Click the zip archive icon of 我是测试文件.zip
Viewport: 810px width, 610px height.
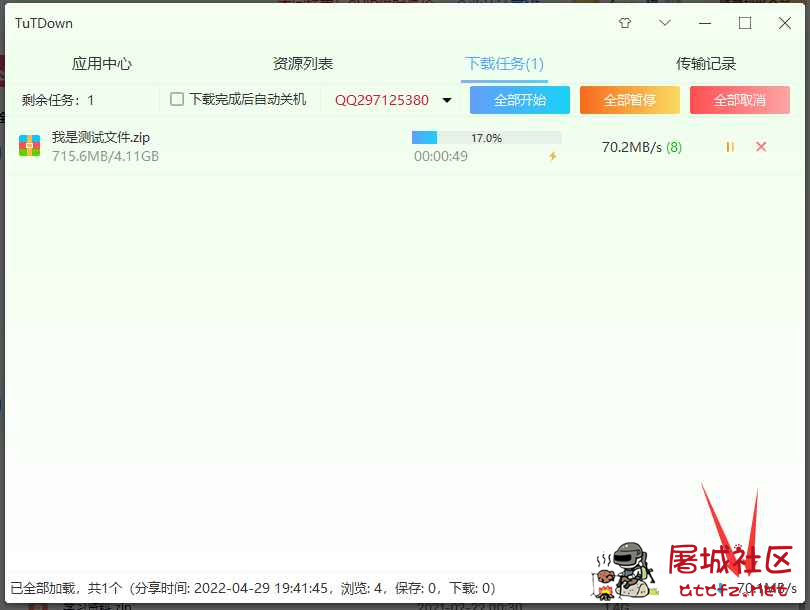coord(29,146)
